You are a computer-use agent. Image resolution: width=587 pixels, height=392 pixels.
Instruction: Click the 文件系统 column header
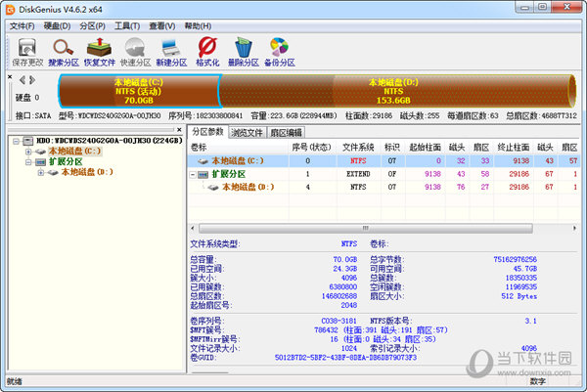[x=358, y=148]
